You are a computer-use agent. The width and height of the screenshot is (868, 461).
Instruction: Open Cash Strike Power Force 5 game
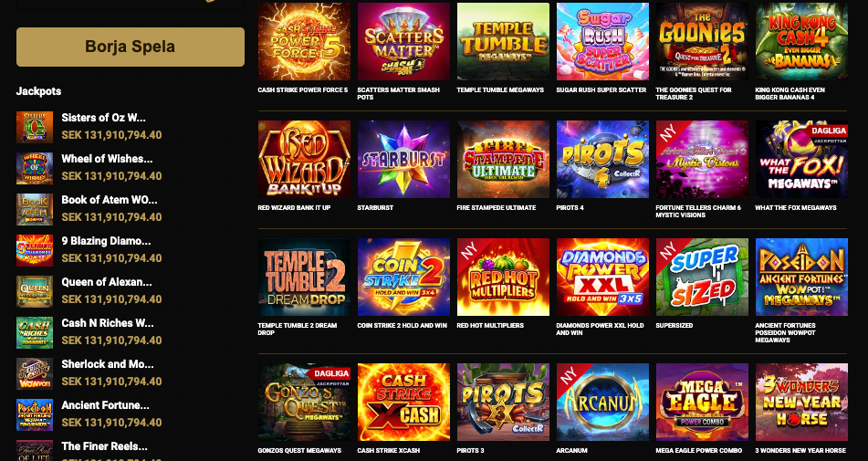(304, 41)
